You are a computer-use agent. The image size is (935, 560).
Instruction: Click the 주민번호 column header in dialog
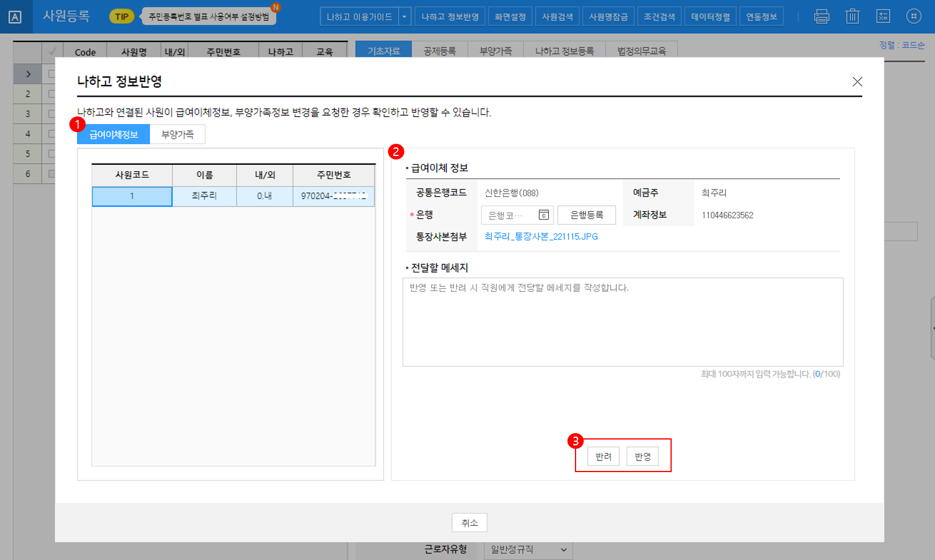(x=334, y=175)
